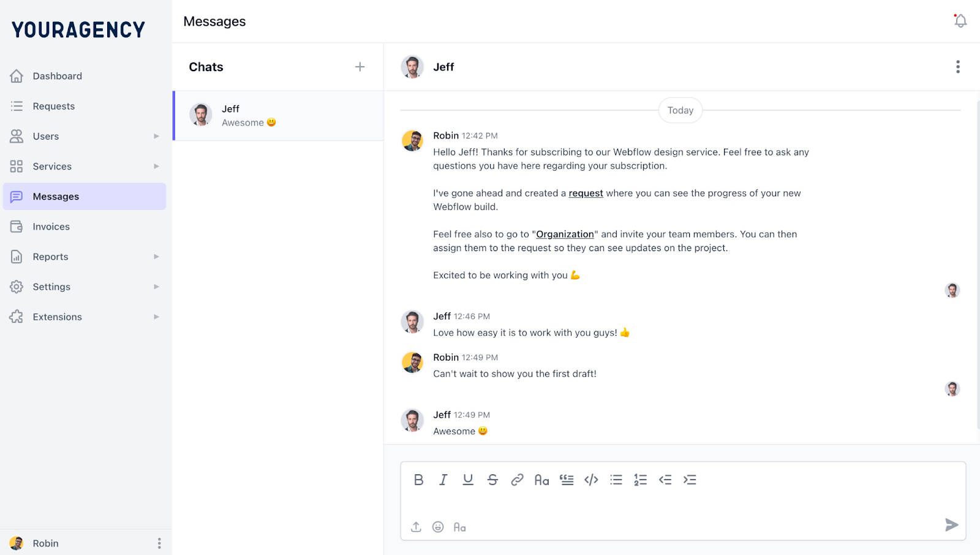This screenshot has height=555, width=980.
Task: Expand the Reports sidebar section
Action: click(x=156, y=256)
